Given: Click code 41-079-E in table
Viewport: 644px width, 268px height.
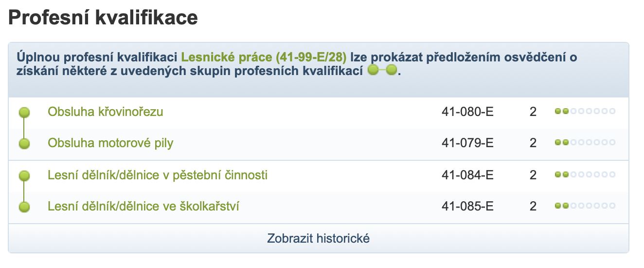Looking at the screenshot, I should click(x=467, y=143).
